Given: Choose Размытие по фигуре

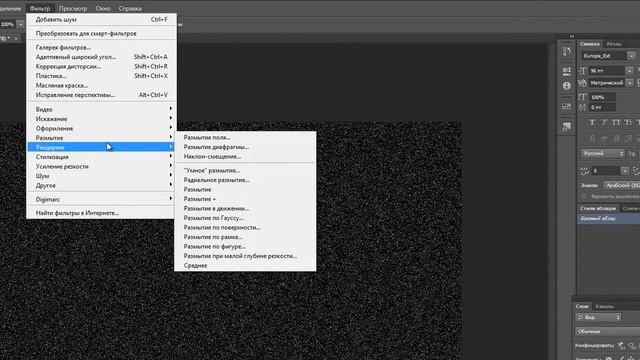Looking at the screenshot, I should tap(245, 247).
